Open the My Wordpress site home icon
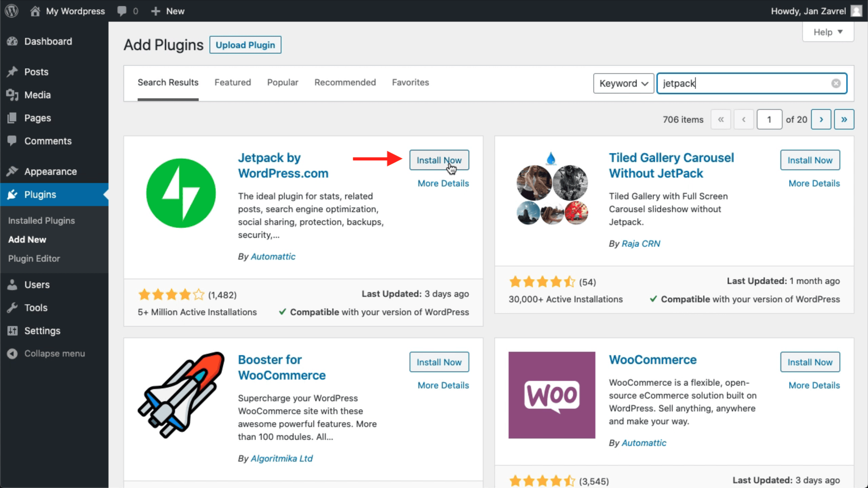Image resolution: width=868 pixels, height=488 pixels. click(35, 11)
